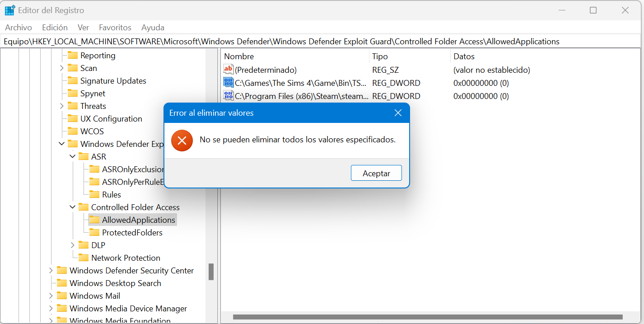Open the Edición menu
This screenshot has height=324, width=644.
coord(55,28)
